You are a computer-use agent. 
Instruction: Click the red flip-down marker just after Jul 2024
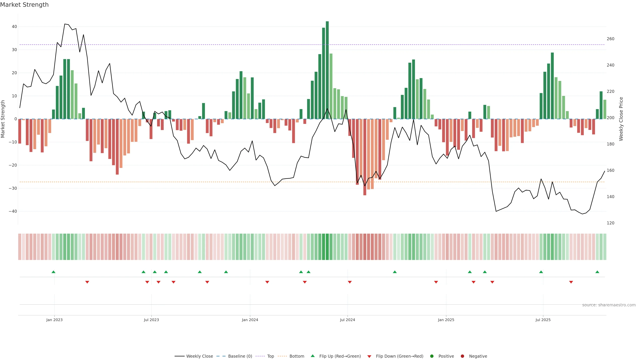click(350, 282)
